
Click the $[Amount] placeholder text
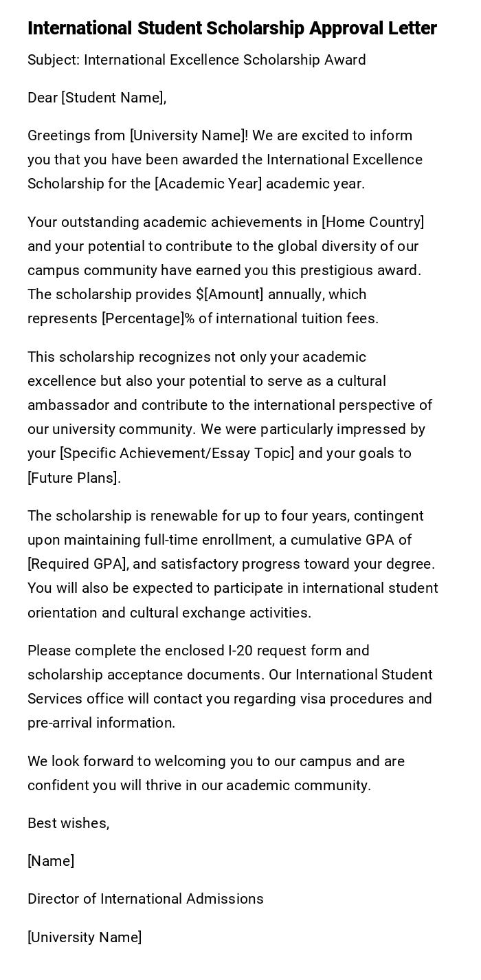pyautogui.click(x=230, y=294)
